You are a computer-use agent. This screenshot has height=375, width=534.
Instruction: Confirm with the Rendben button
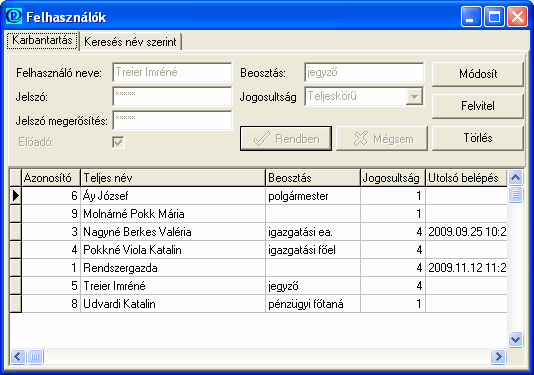286,138
